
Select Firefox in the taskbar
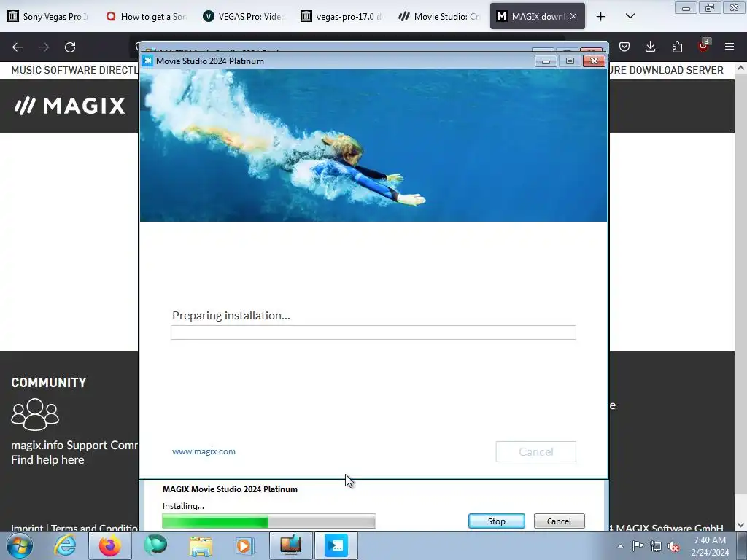(x=109, y=545)
